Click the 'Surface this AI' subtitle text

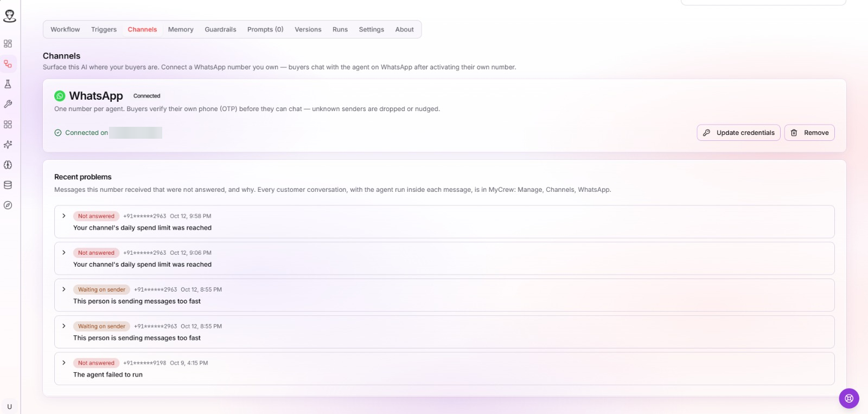tap(279, 67)
